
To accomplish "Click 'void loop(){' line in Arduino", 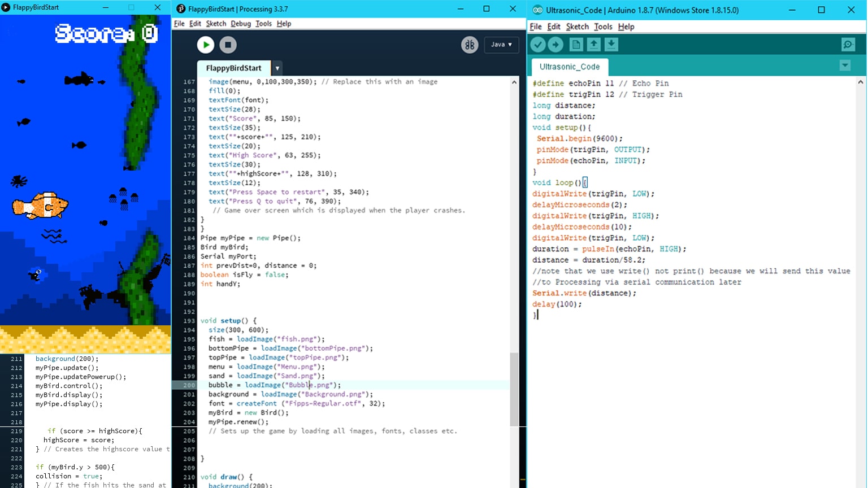I will 559,183.
